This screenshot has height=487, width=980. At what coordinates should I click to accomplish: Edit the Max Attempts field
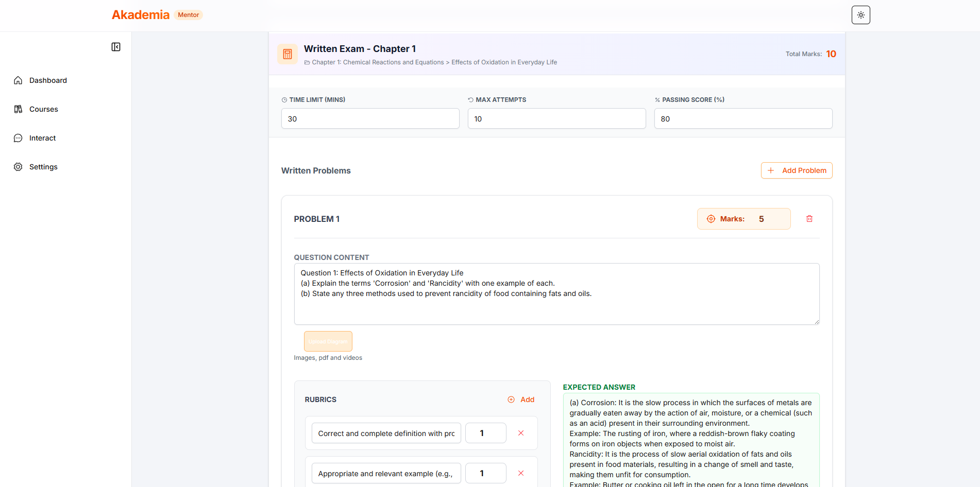[x=556, y=119]
